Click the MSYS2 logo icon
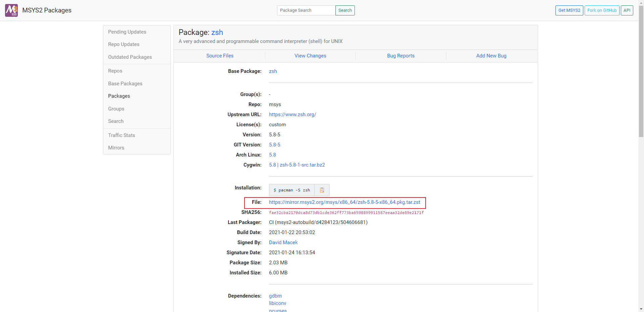Image resolution: width=644 pixels, height=312 pixels. [x=11, y=10]
